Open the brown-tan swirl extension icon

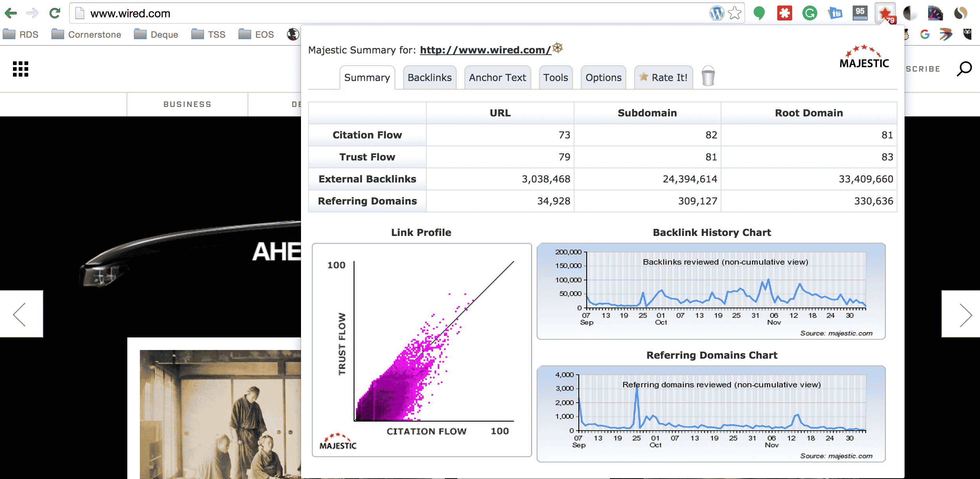[x=960, y=13]
